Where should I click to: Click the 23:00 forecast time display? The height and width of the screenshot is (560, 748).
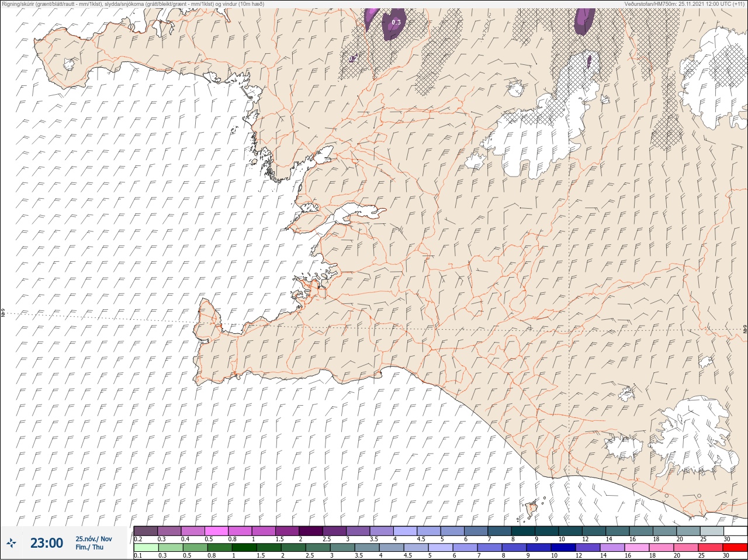click(x=47, y=543)
